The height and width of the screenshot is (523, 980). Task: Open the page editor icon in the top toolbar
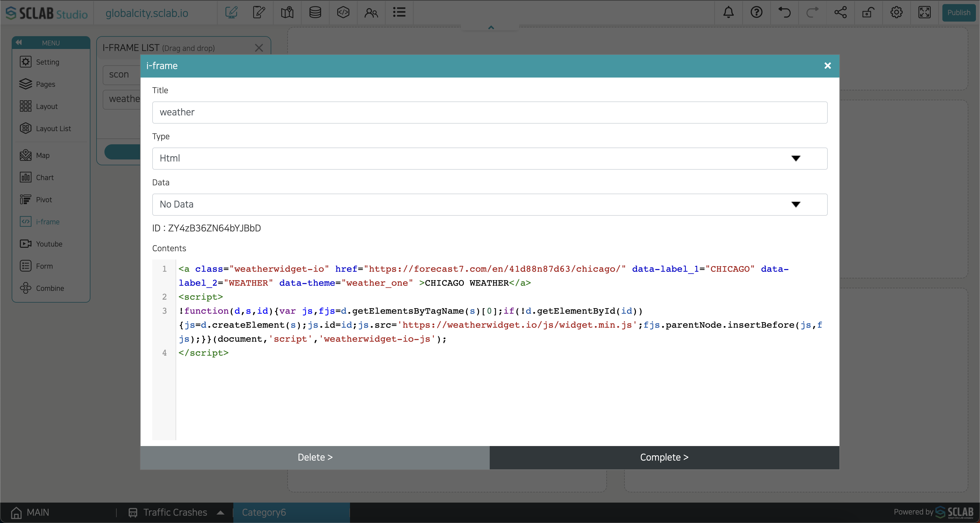(x=231, y=13)
